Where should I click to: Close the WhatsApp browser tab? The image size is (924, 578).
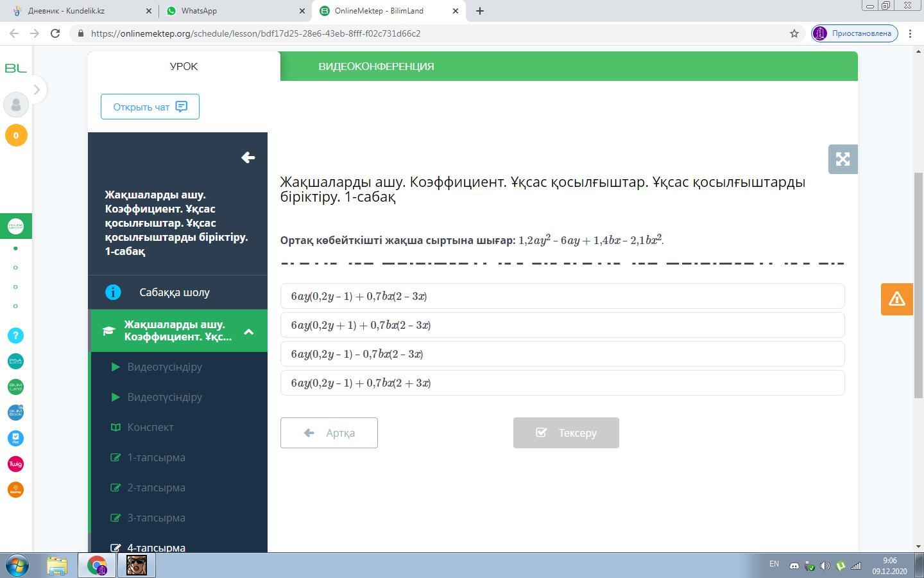coord(302,11)
